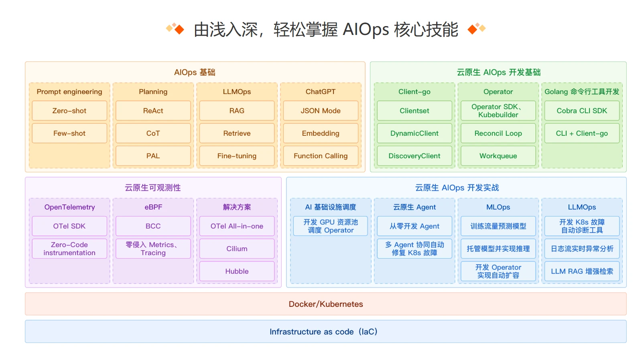Click the Operator SDK、Kubebuilder box
The height and width of the screenshot is (353, 644).
tap(498, 110)
